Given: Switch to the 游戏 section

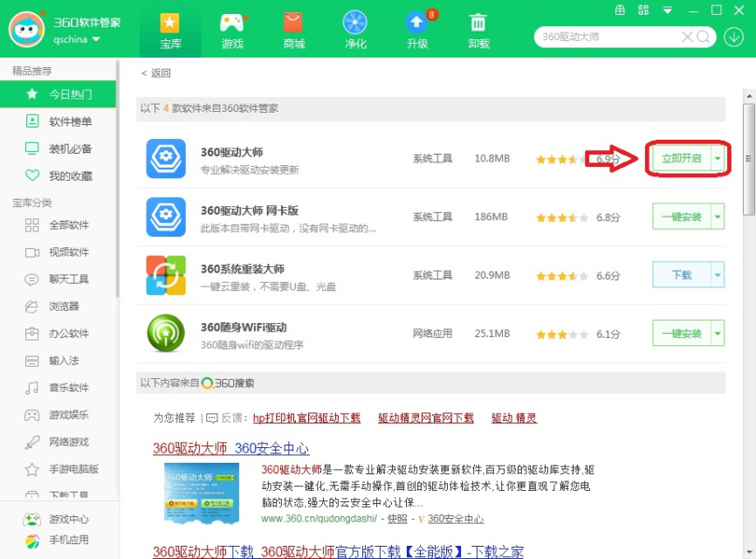Looking at the screenshot, I should click(232, 31).
